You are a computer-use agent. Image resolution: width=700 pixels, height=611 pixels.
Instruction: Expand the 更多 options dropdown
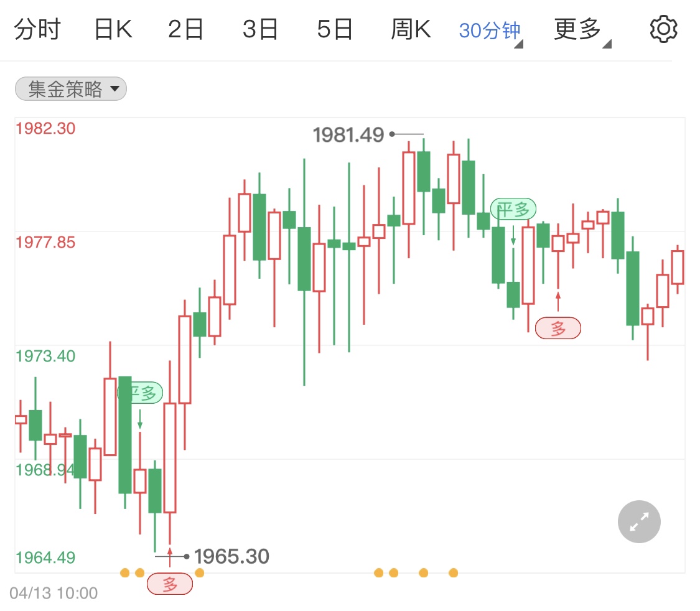[582, 30]
